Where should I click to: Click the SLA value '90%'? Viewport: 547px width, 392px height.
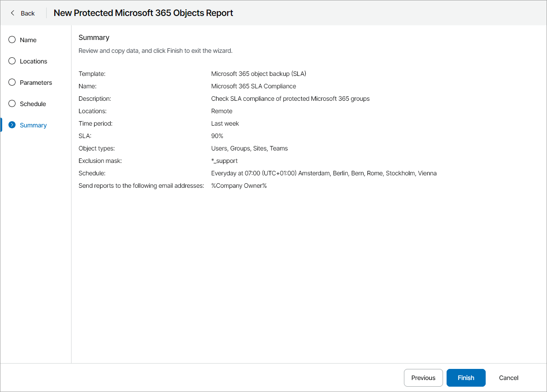point(217,136)
